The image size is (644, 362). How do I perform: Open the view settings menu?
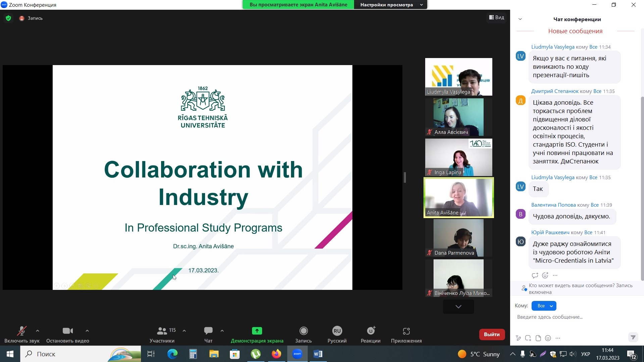390,5
